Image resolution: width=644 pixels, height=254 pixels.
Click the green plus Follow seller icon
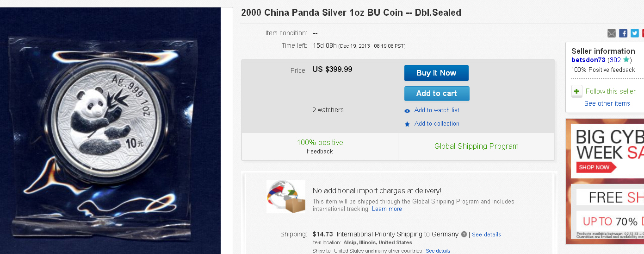(576, 91)
